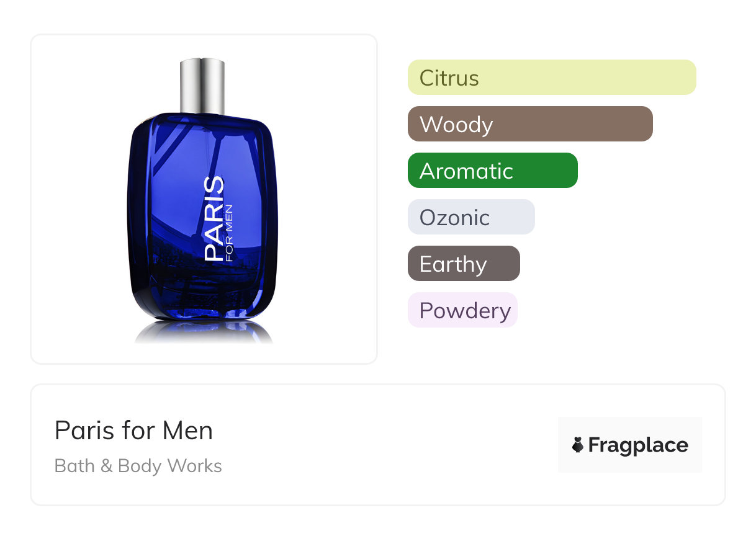Click the FOR MEN text on bottle
The width and height of the screenshot is (756, 536).
click(x=230, y=233)
